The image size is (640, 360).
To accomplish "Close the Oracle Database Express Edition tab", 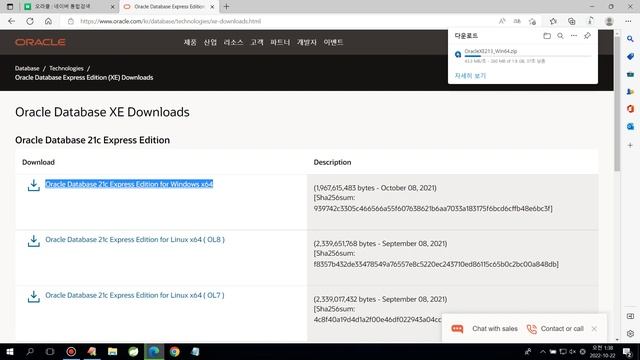I will coord(212,7).
